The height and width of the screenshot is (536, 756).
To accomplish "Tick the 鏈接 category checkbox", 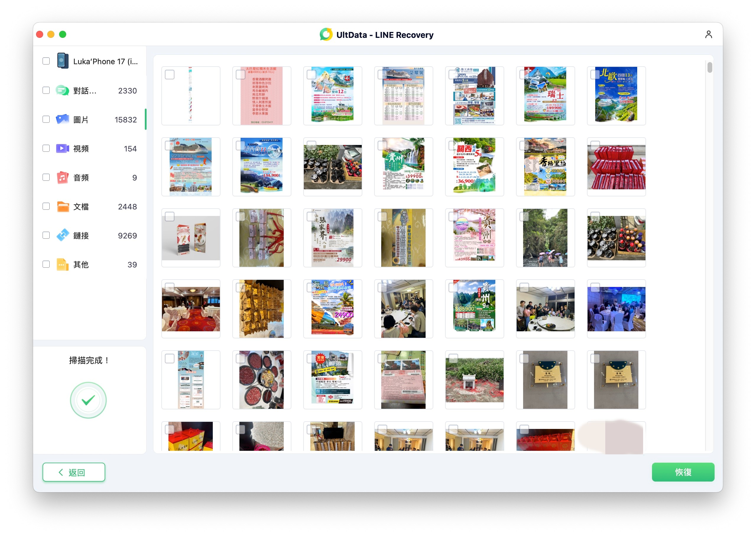I will pos(46,235).
